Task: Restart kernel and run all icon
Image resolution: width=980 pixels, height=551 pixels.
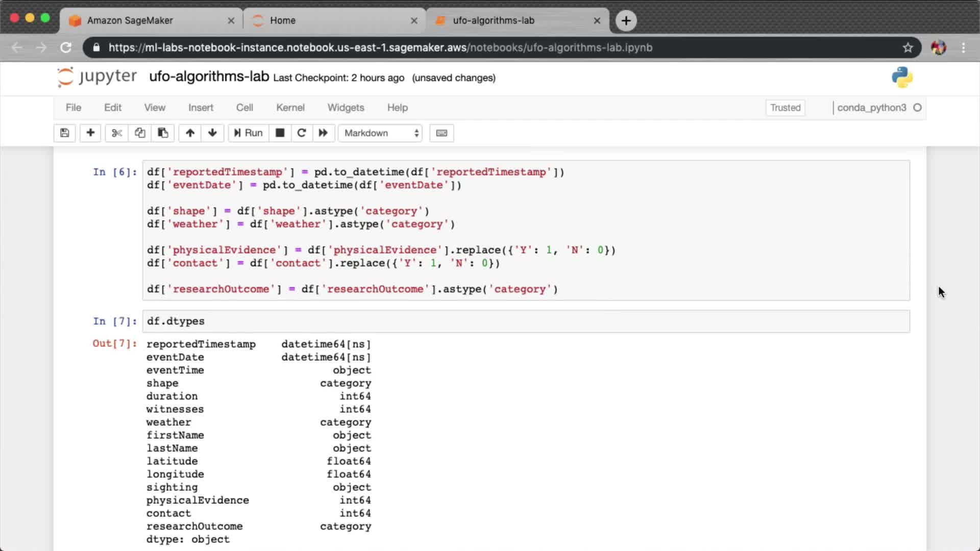Action: pos(323,133)
